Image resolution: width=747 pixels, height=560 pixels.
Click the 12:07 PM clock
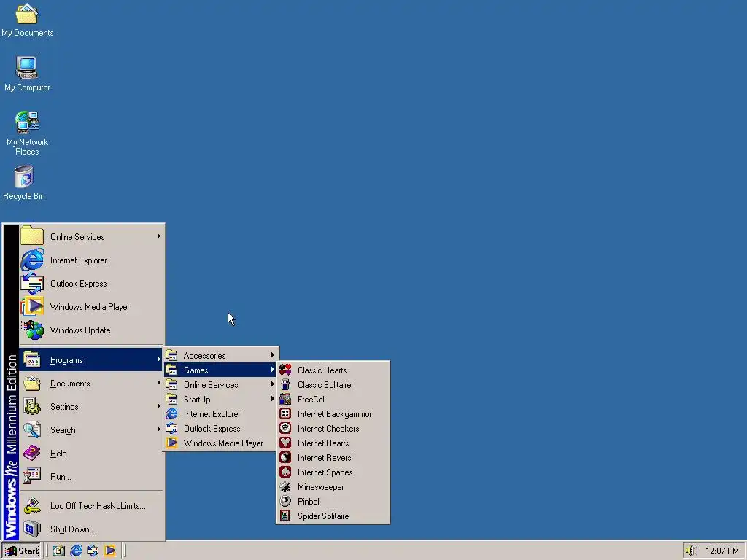(721, 551)
